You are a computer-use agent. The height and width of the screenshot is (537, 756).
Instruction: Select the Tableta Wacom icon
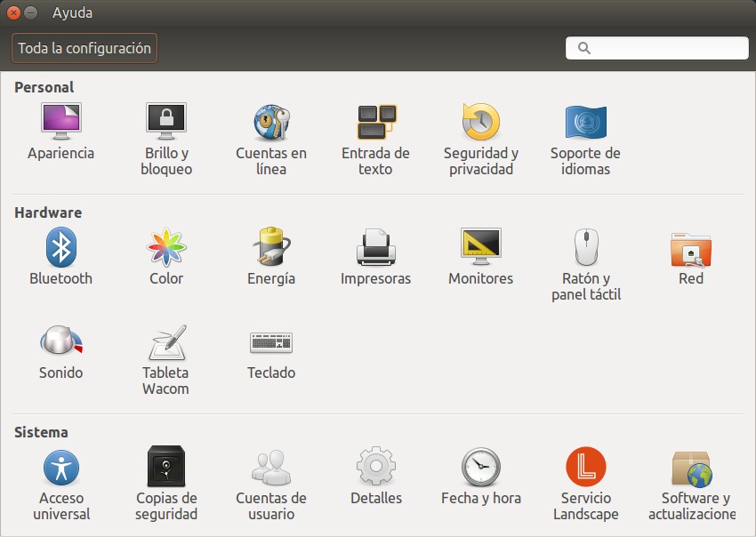pos(165,342)
